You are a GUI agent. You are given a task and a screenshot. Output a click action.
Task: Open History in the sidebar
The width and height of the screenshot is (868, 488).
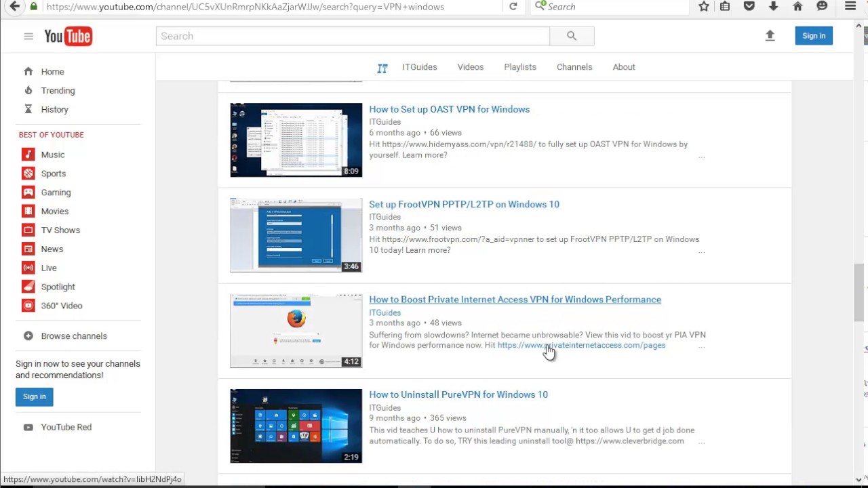54,110
